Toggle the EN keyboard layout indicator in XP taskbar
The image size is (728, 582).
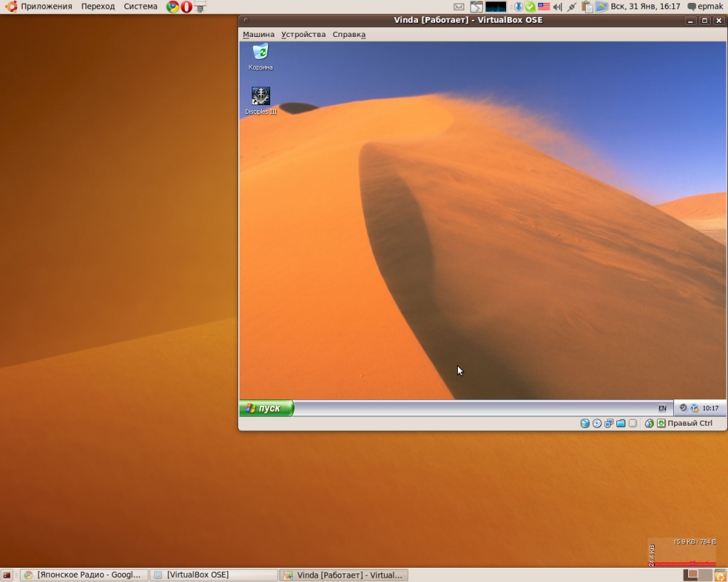(x=662, y=408)
